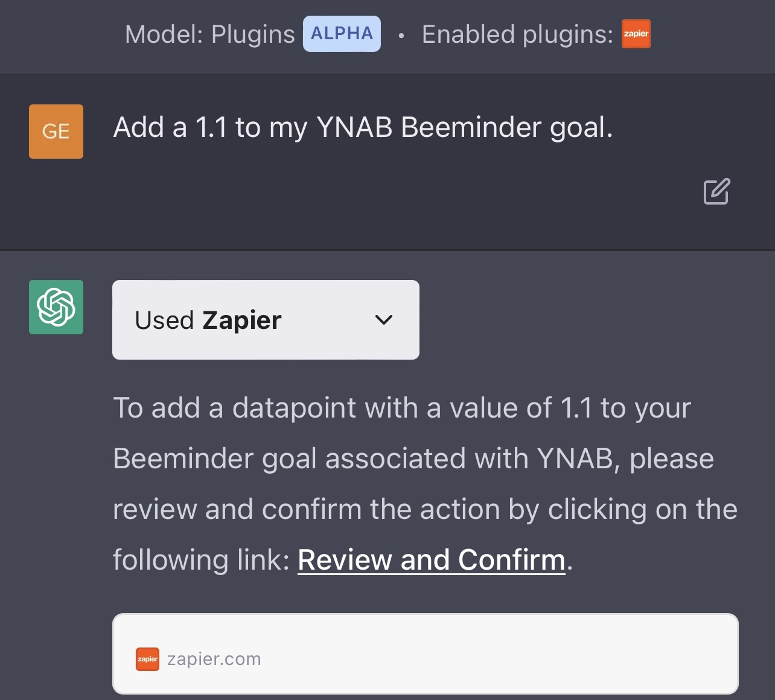This screenshot has height=700, width=775.
Task: Click the green ChatGPT logo avatar
Action: [x=56, y=307]
